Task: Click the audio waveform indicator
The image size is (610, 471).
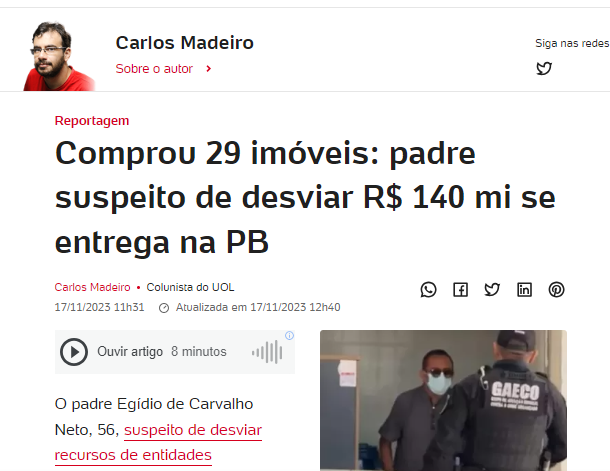Action: click(x=267, y=352)
